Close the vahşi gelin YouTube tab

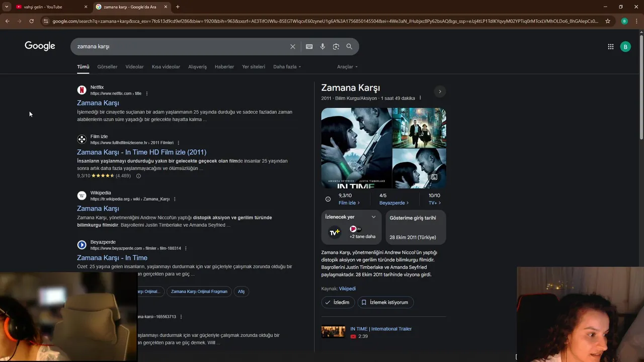pos(86,7)
